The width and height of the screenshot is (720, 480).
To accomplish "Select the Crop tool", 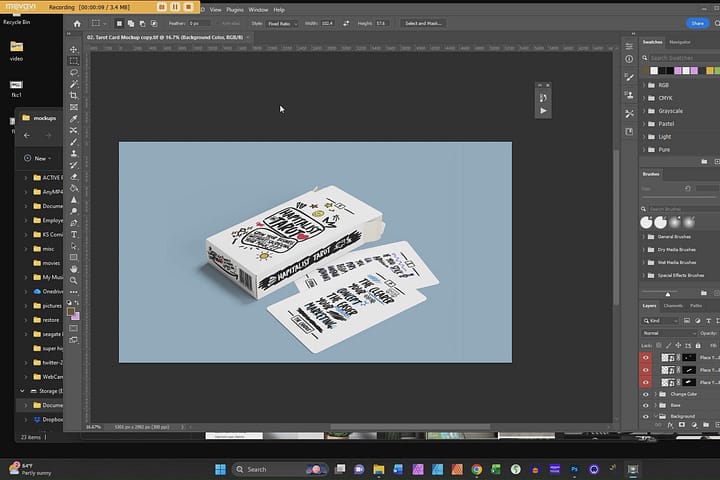I will click(x=73, y=96).
